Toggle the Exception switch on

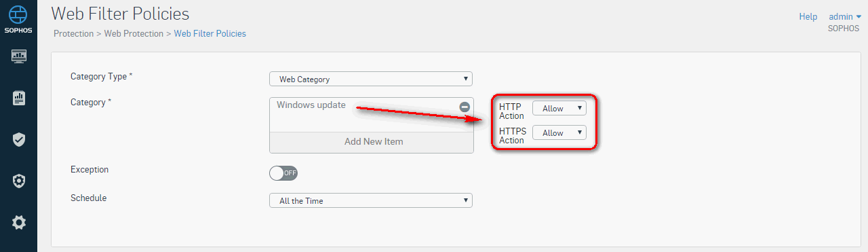coord(283,173)
